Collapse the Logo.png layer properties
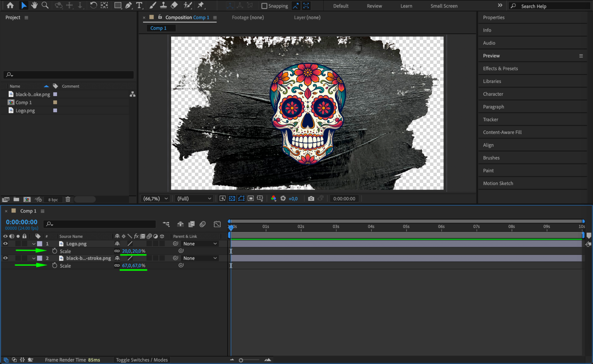Image resolution: width=593 pixels, height=364 pixels. (x=34, y=244)
